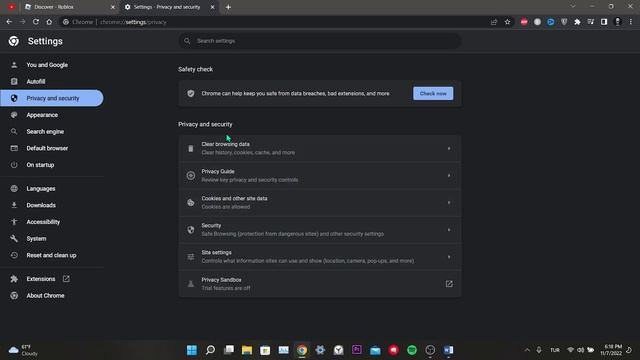This screenshot has width=640, height=360.
Task: Expand the Security row arrow
Action: [x=449, y=230]
